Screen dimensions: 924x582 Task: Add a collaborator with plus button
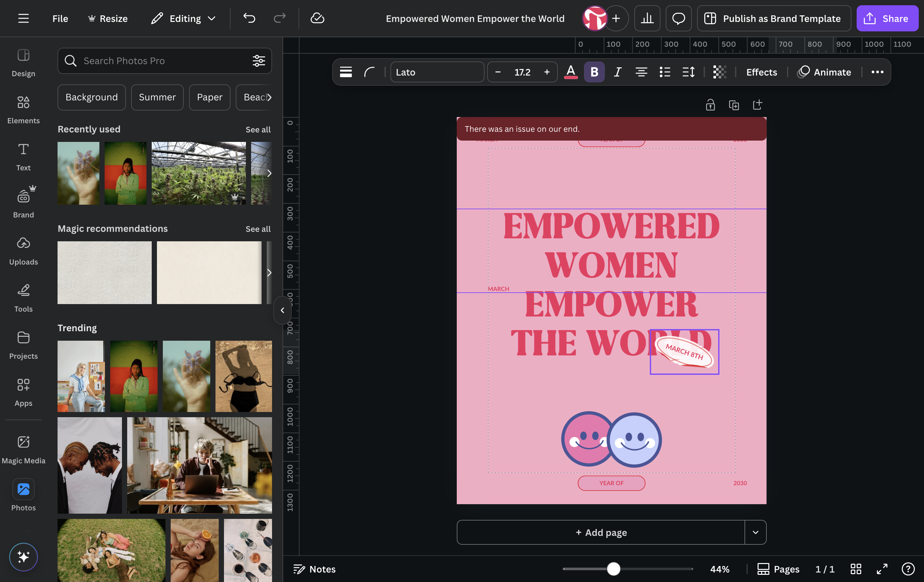[616, 18]
